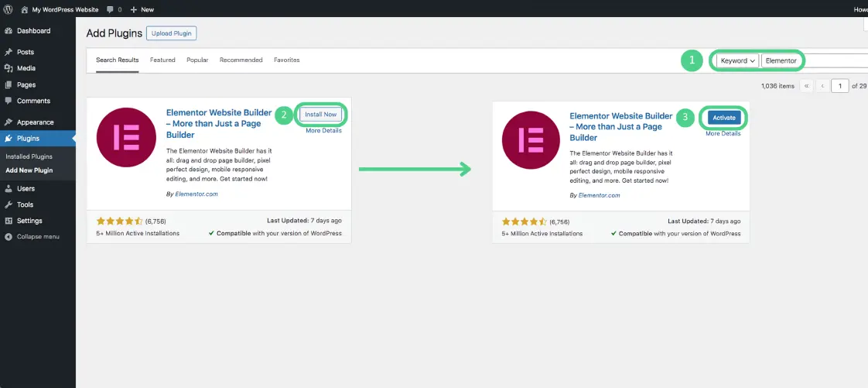Image resolution: width=868 pixels, height=388 pixels.
Task: Click "Last Updated: 7 days ago" in the right card
Action: click(x=704, y=221)
